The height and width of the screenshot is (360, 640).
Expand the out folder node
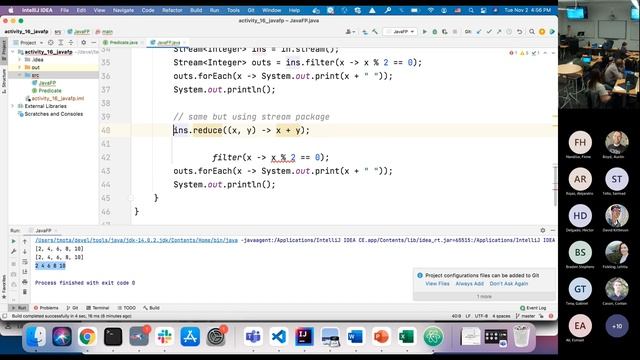click(x=20, y=67)
